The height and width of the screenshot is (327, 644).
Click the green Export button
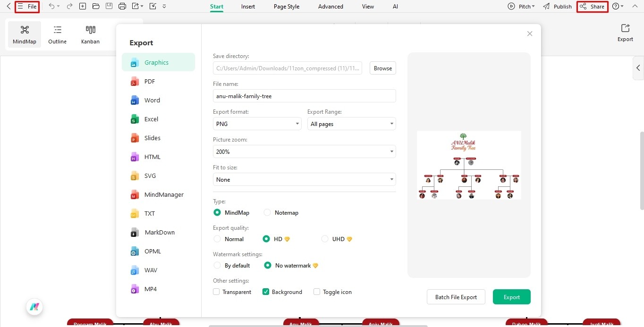511,297
